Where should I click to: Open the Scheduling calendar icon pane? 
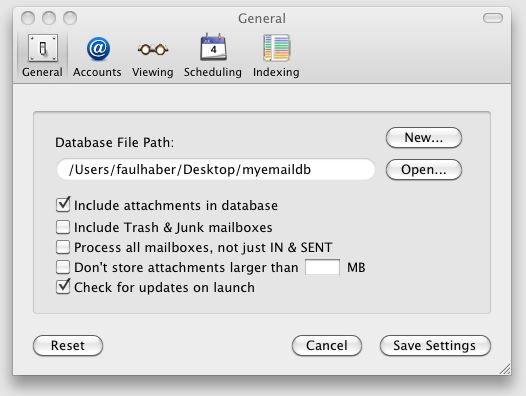click(213, 47)
